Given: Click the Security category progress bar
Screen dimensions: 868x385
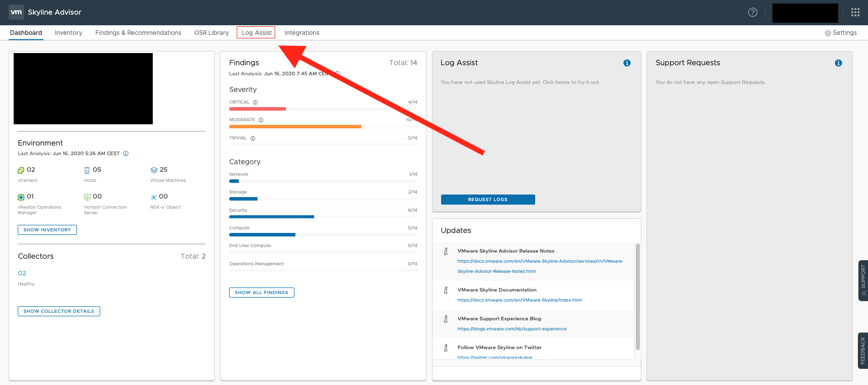Looking at the screenshot, I should [323, 217].
